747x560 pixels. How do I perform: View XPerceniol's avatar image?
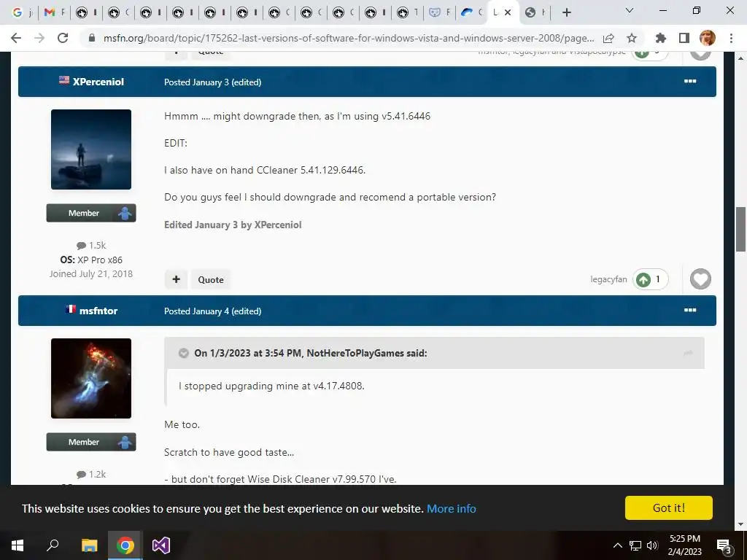[91, 149]
